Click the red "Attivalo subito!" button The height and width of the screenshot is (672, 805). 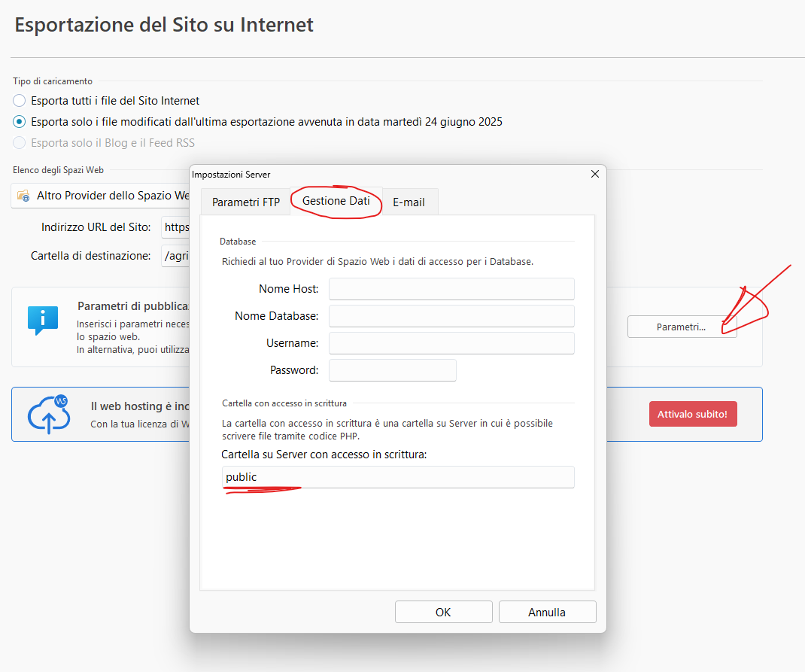(x=692, y=414)
